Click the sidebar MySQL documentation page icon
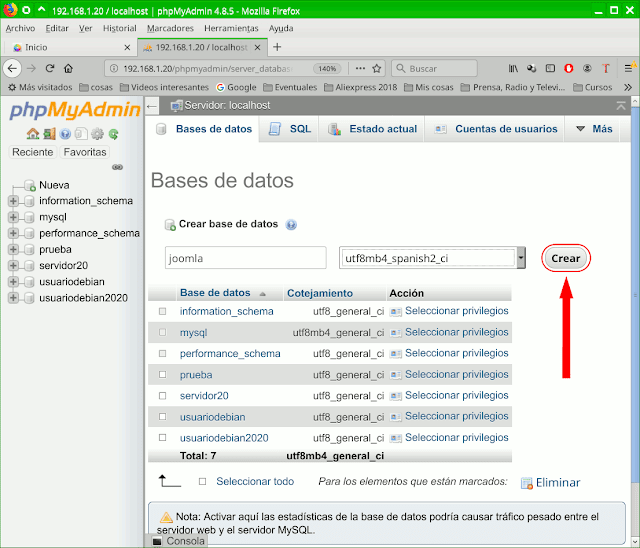This screenshot has width=640, height=548. 81,133
